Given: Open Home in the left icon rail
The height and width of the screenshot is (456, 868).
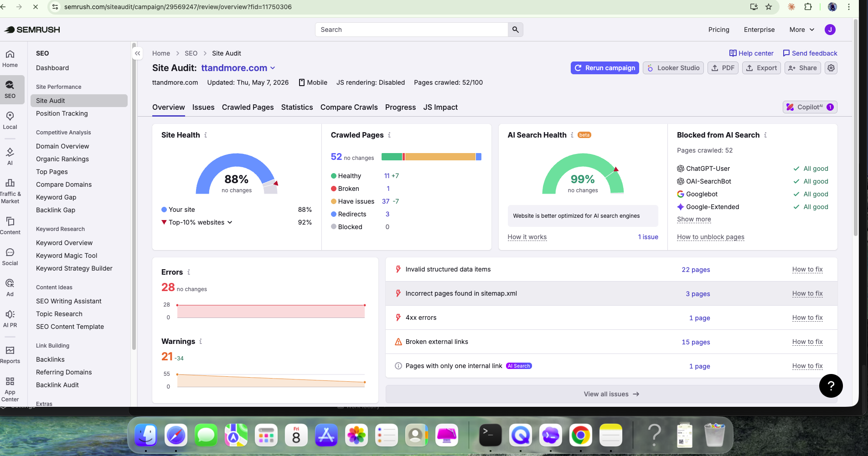Looking at the screenshot, I should pos(10,59).
